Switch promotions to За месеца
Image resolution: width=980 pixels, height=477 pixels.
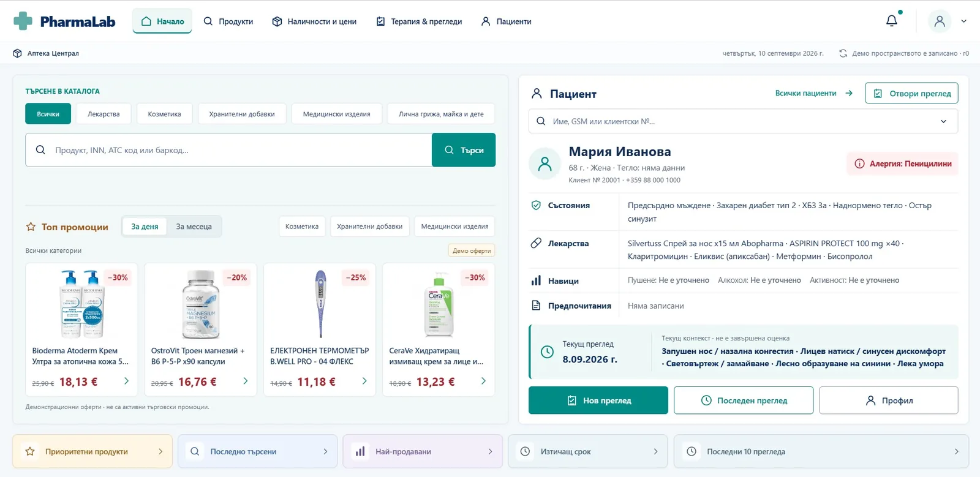pos(194,227)
